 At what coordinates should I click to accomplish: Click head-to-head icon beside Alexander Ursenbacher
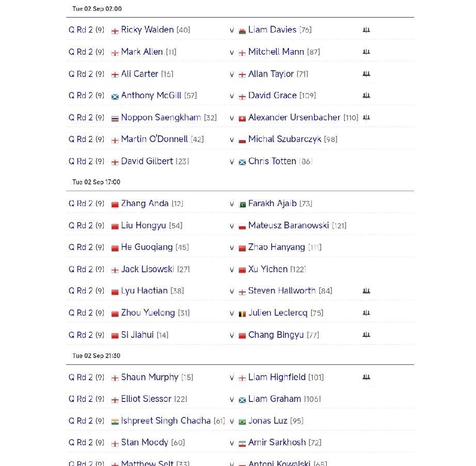(366, 118)
